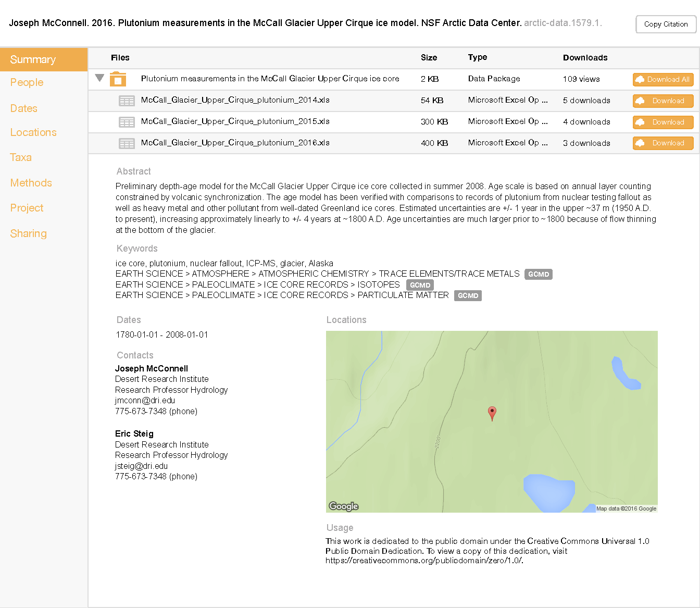Click the GCMD badge next to PARTICULATE MATTER
The height and width of the screenshot is (608, 700).
point(468,295)
